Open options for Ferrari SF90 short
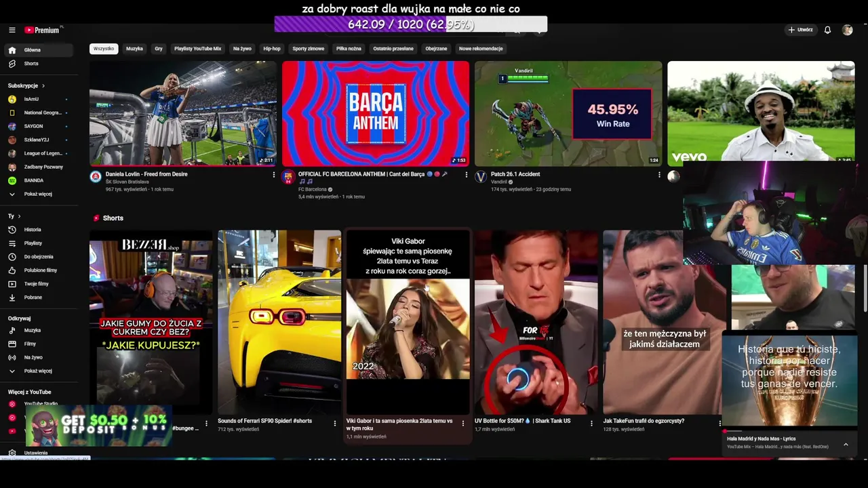The height and width of the screenshot is (488, 868). click(x=334, y=424)
